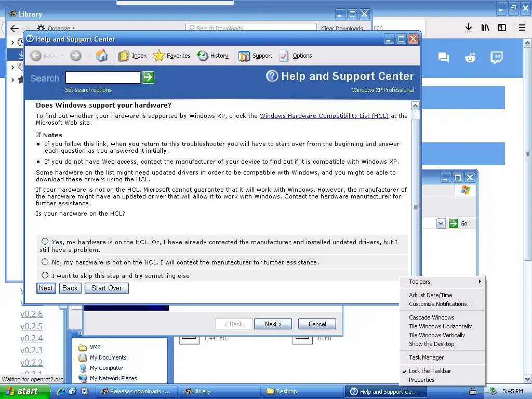The image size is (532, 399).
Task: Open the Index book icon
Action: (123, 56)
